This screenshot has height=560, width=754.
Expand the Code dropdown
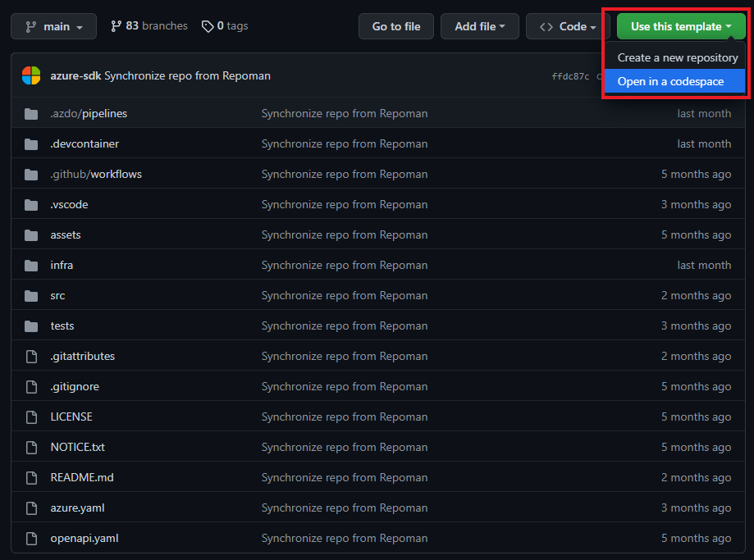tap(564, 25)
